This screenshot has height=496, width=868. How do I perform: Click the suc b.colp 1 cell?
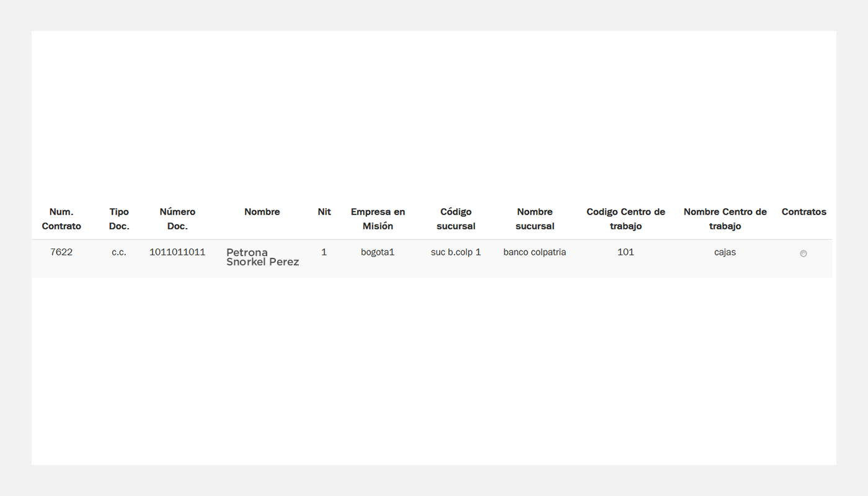tap(456, 252)
